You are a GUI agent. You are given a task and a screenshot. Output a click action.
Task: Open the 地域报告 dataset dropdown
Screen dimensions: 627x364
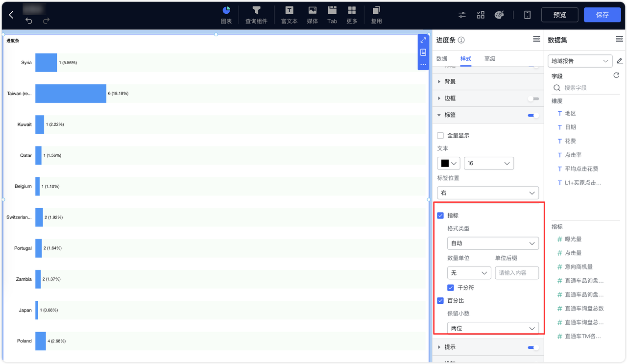[579, 61]
